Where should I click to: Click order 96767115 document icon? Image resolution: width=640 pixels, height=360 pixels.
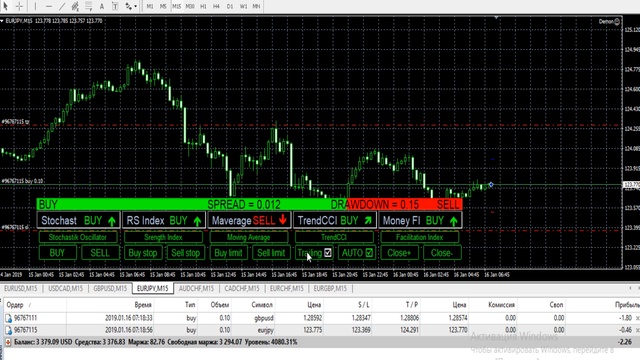click(x=9, y=330)
